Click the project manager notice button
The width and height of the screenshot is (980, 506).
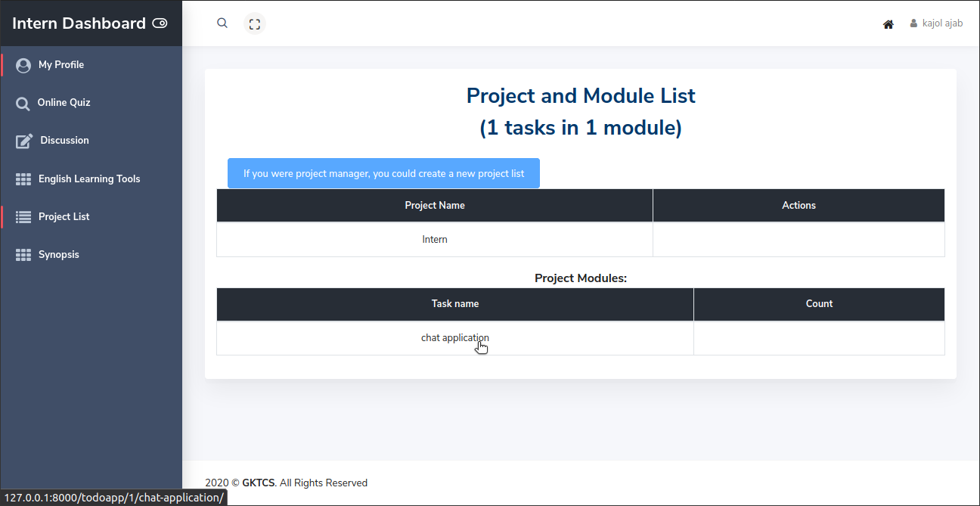[383, 173]
